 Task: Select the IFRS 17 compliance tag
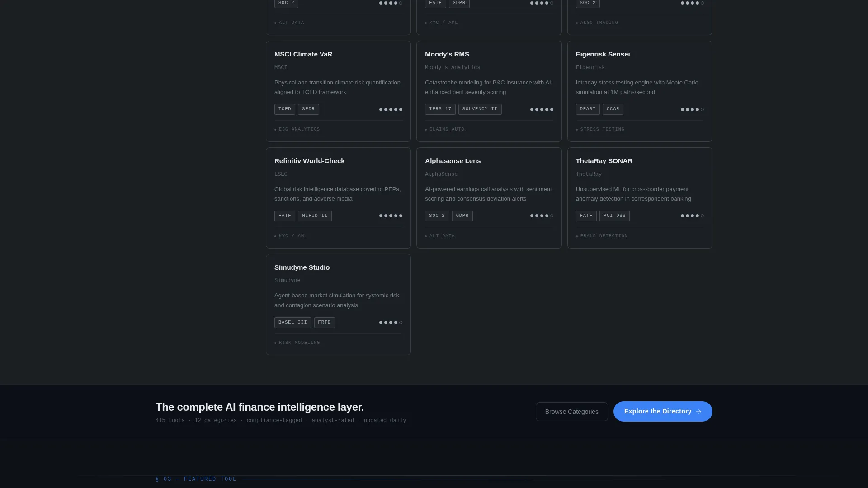click(440, 109)
